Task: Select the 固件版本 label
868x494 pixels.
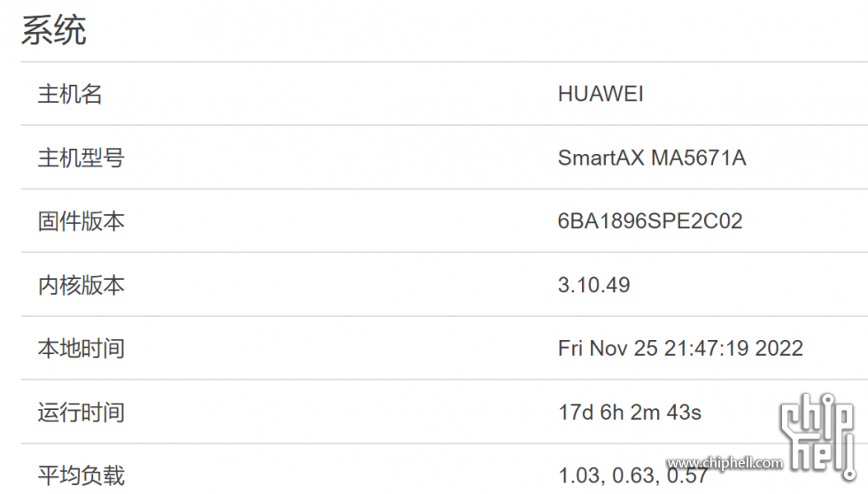Action: 81,221
